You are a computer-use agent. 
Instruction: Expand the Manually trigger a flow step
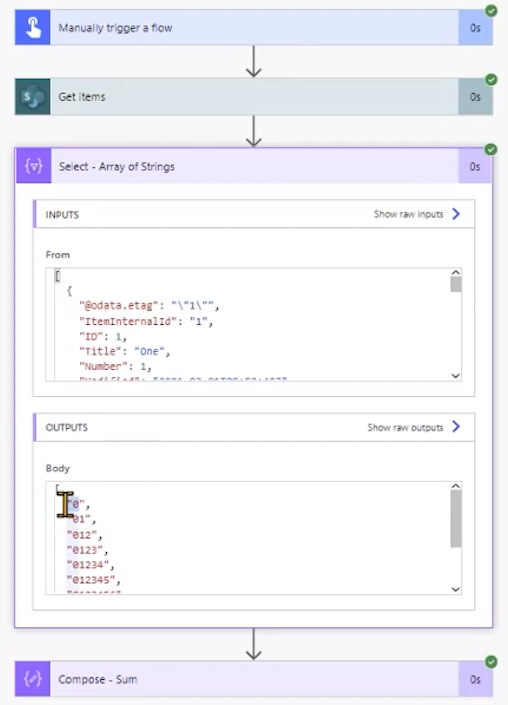pos(254,27)
